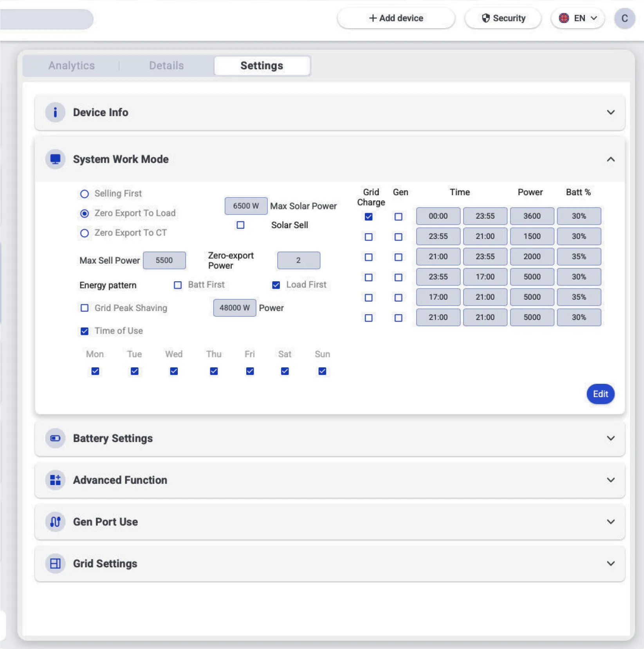Viewport: 644px width, 649px height.
Task: Select Zero Export To Load option
Action: (84, 214)
